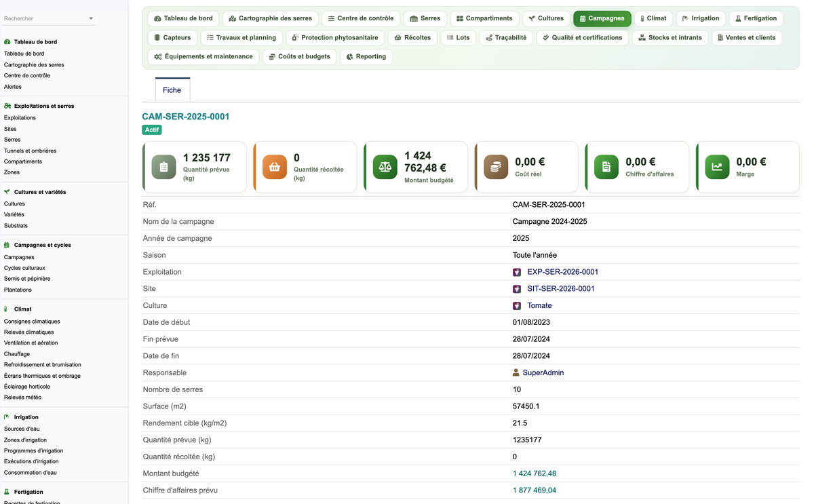
Task: Open Ventilation et aération sidebar link
Action: [31, 343]
